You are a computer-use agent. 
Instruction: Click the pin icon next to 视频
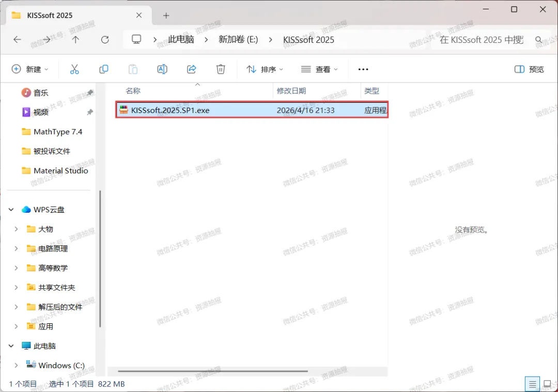90,113
